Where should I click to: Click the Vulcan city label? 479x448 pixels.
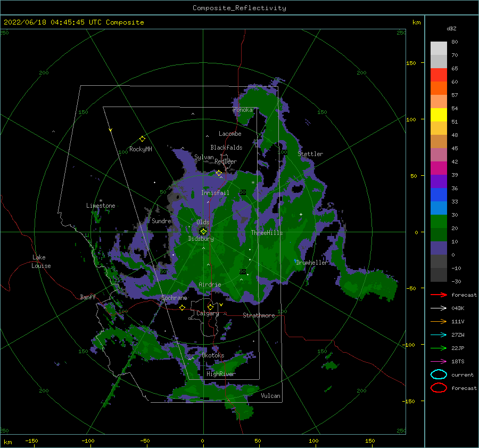click(271, 396)
